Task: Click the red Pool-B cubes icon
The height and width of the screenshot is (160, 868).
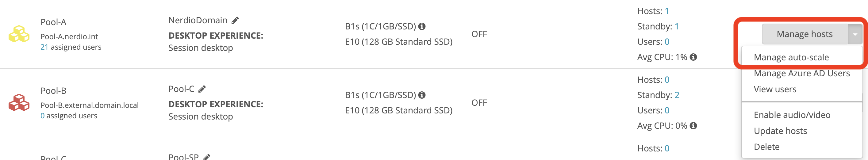Action: tap(19, 103)
